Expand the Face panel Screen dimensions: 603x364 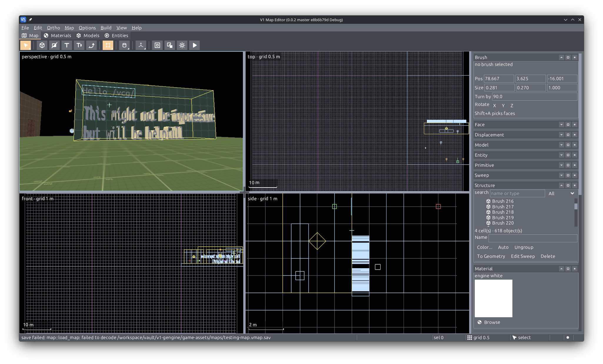561,125
